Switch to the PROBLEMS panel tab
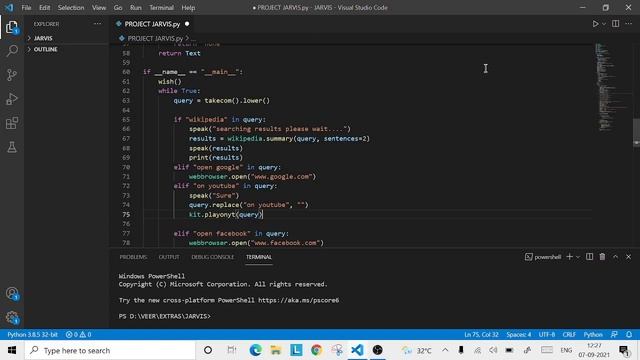 133,257
